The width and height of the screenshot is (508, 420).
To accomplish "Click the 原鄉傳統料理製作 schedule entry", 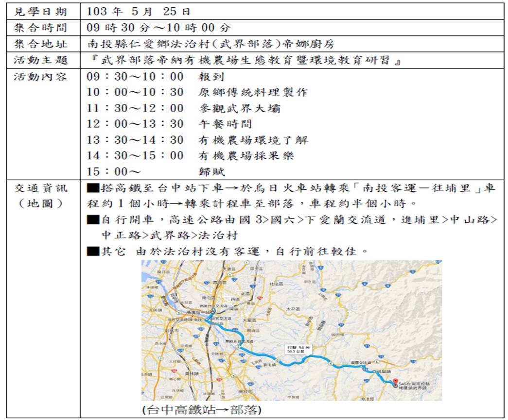I will pyautogui.click(x=253, y=92).
